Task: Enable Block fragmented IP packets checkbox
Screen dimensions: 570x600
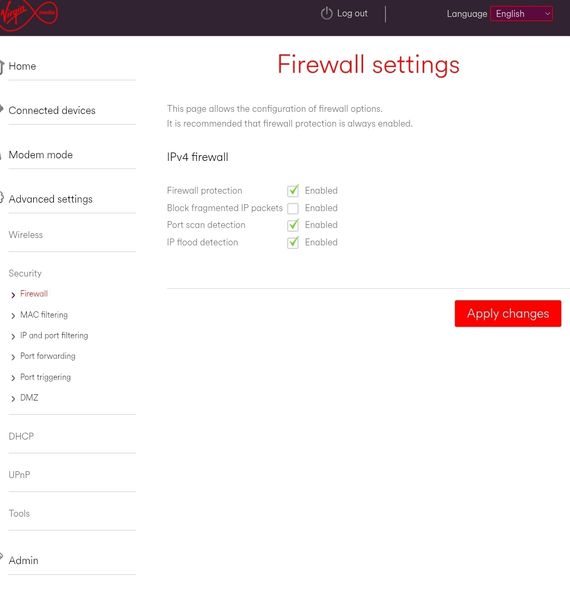Action: (293, 208)
